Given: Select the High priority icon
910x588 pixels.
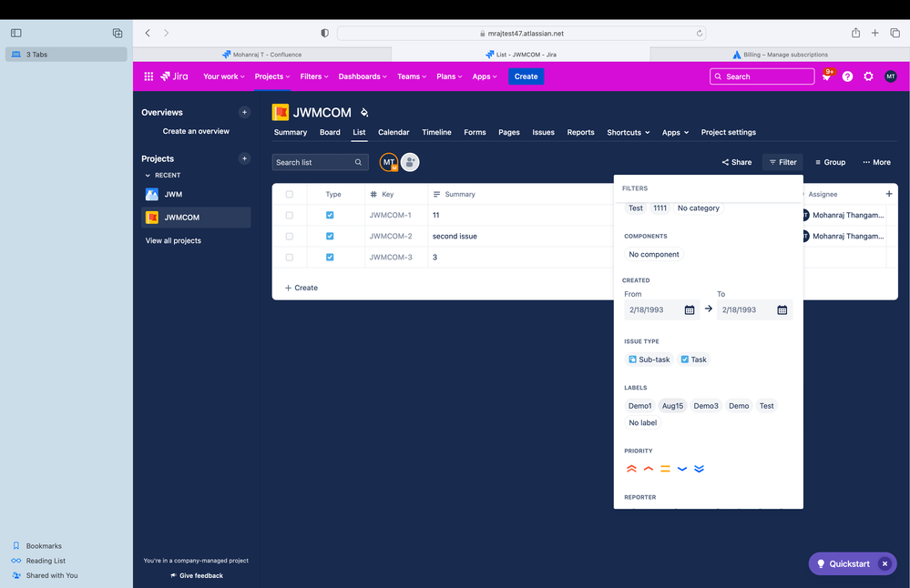Looking at the screenshot, I should click(x=649, y=469).
